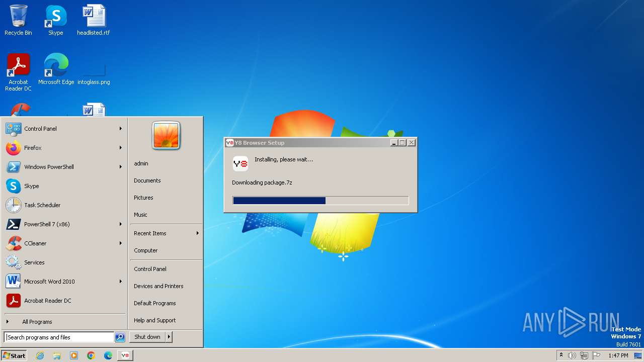Click the CCleaner icon in Start menu

point(14,243)
